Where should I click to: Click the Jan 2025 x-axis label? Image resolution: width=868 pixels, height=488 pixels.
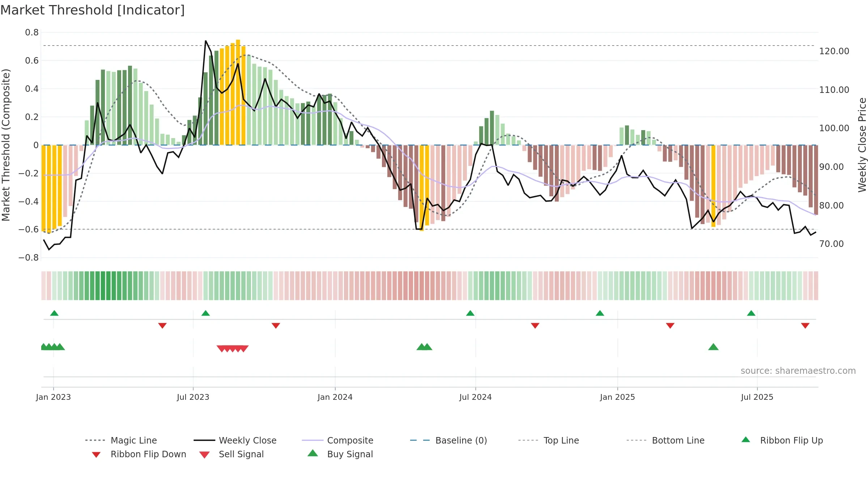tap(618, 397)
